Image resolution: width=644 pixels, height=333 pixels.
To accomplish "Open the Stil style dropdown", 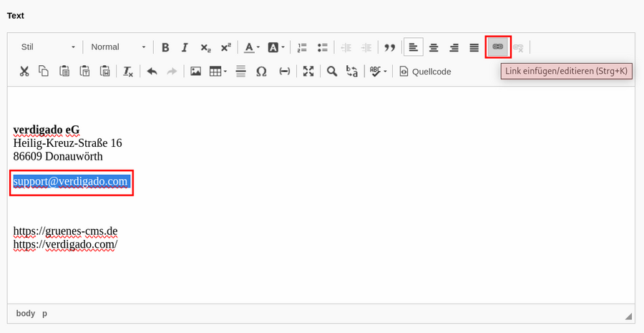I will (x=48, y=47).
